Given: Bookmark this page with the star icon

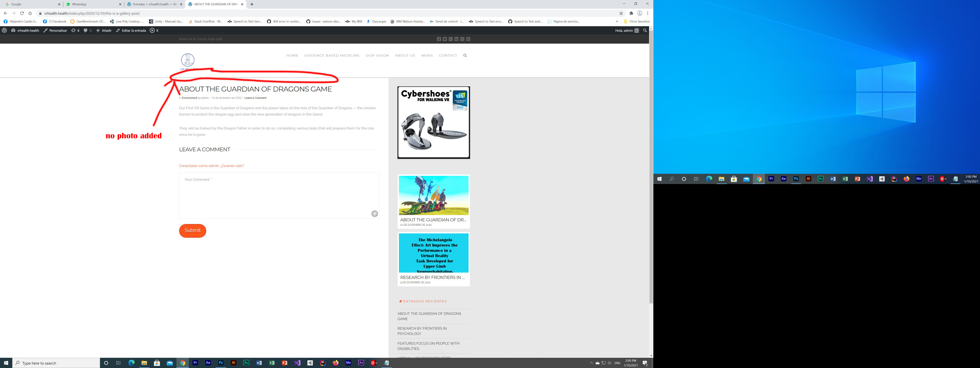Looking at the screenshot, I should [x=621, y=13].
